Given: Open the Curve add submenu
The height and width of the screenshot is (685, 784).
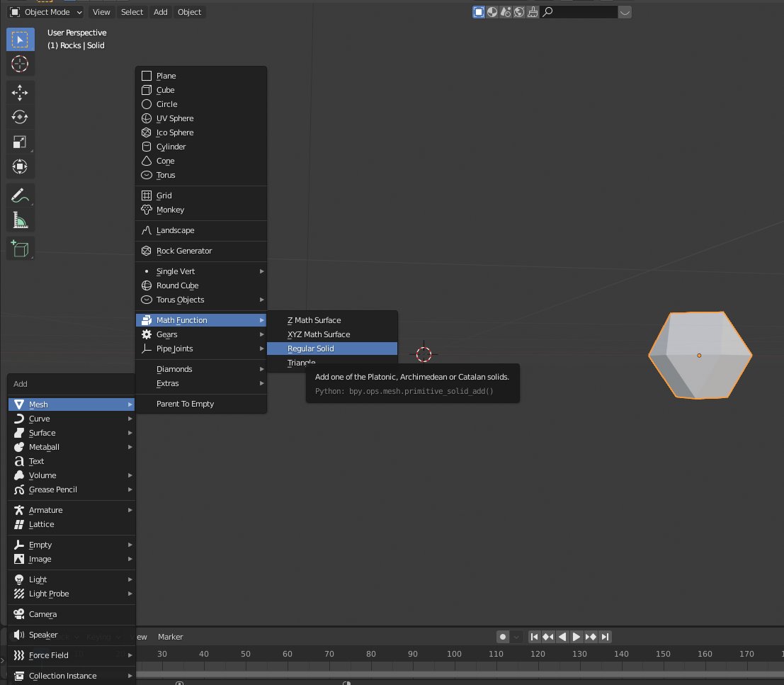Looking at the screenshot, I should coord(72,419).
